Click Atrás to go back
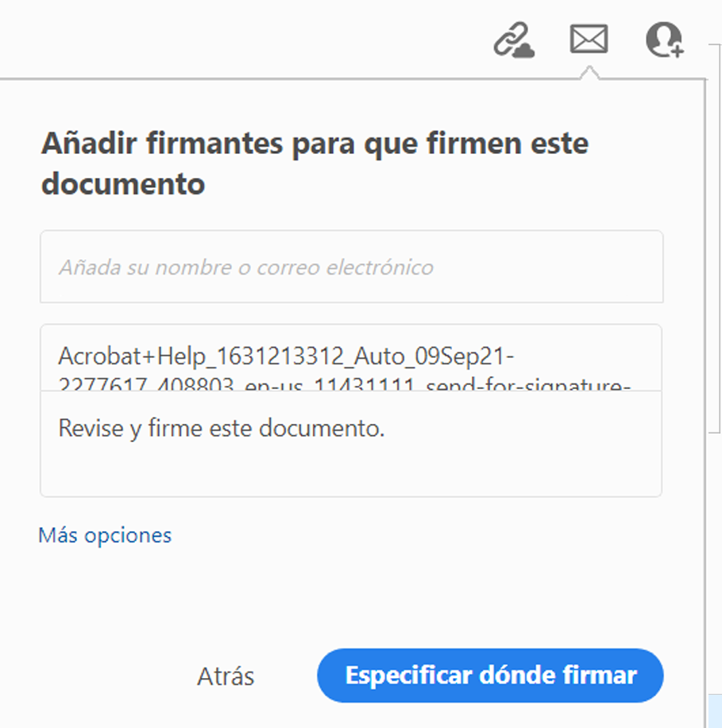722x728 pixels. coord(225,676)
